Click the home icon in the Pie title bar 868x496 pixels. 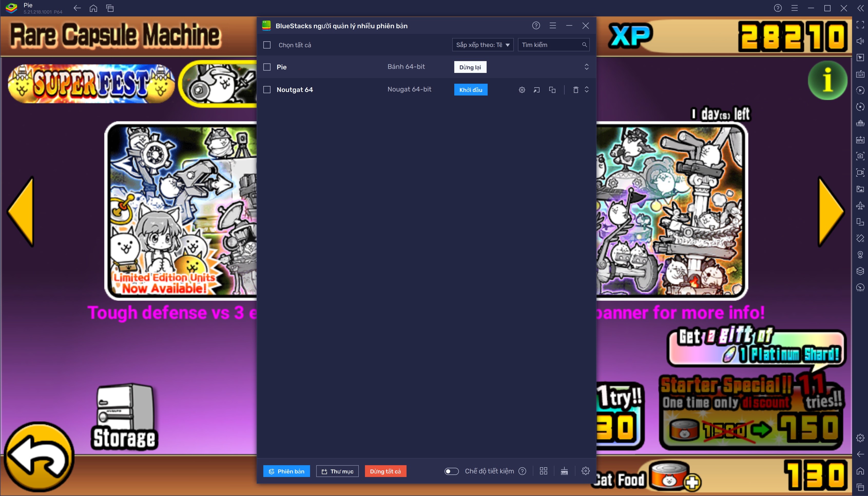pyautogui.click(x=93, y=8)
